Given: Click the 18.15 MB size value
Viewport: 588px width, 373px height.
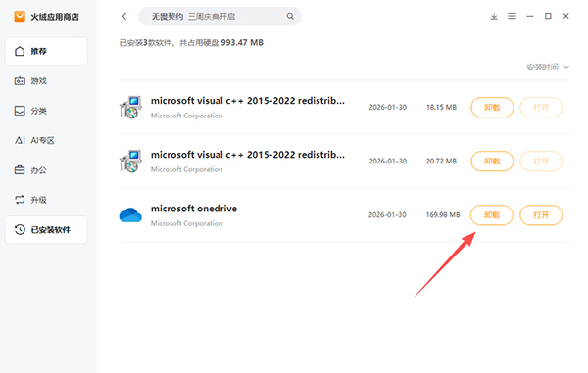Looking at the screenshot, I should 441,108.
